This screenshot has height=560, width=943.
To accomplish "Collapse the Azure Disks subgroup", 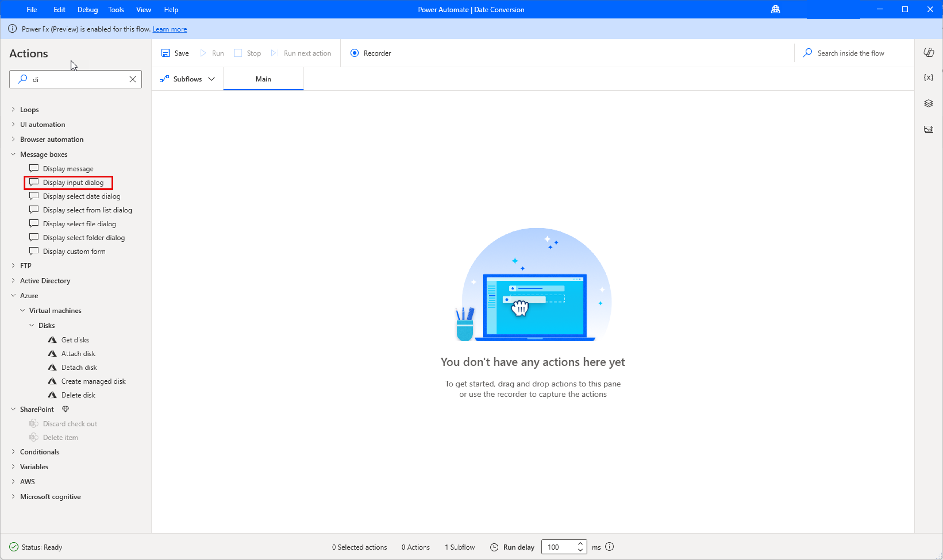I will (x=32, y=325).
